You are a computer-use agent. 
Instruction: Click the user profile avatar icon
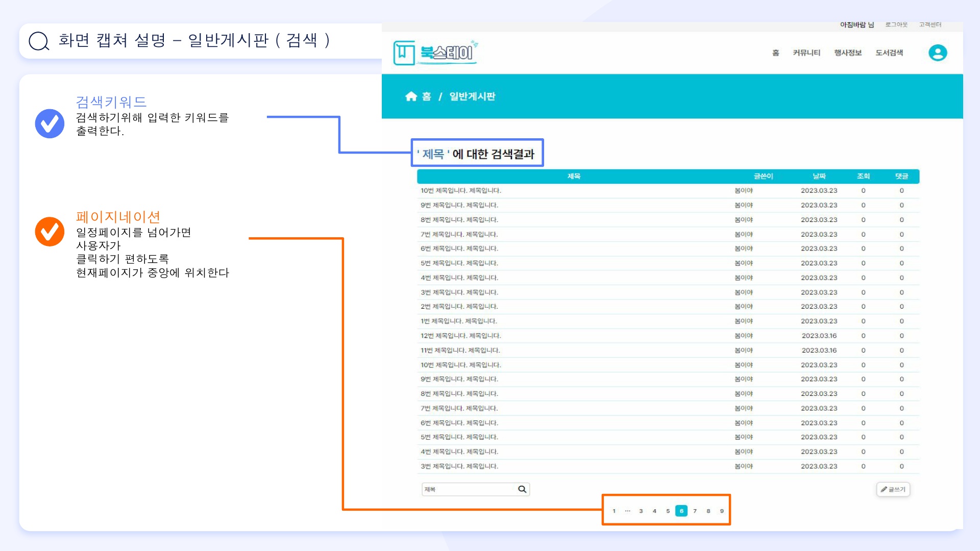point(937,53)
